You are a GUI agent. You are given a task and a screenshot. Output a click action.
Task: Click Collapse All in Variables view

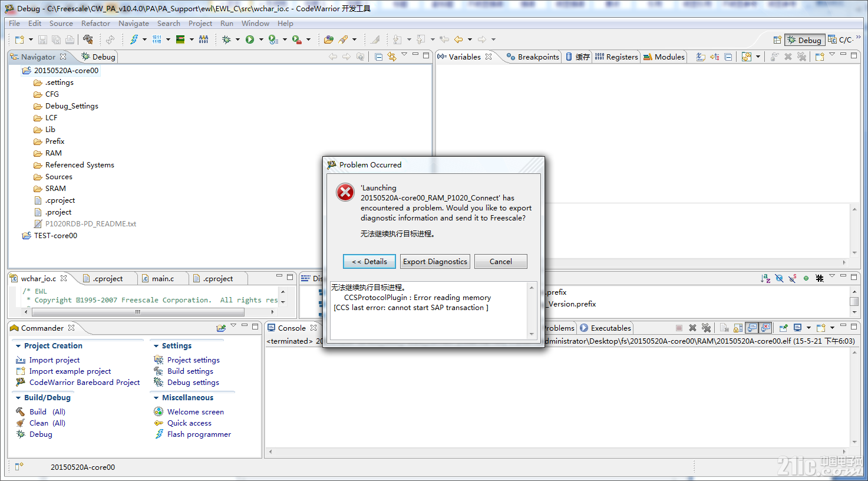728,57
